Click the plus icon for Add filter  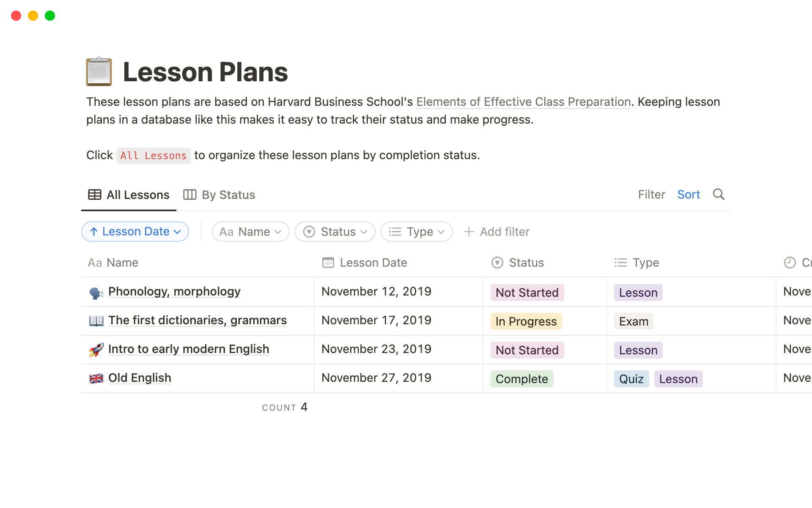coord(469,232)
